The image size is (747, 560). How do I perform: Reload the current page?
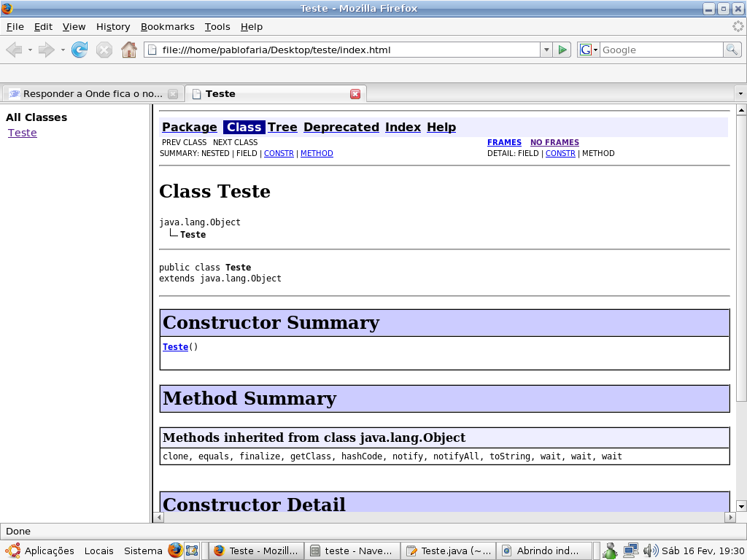click(80, 50)
